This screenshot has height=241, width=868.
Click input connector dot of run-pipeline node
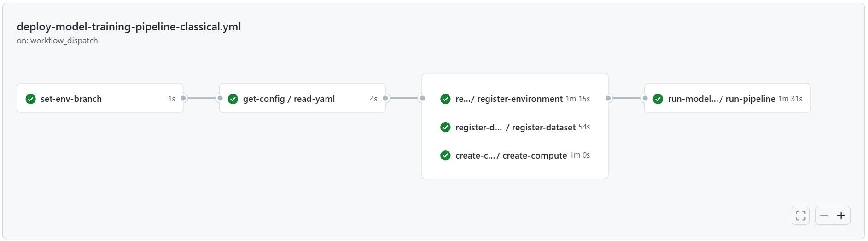[645, 98]
